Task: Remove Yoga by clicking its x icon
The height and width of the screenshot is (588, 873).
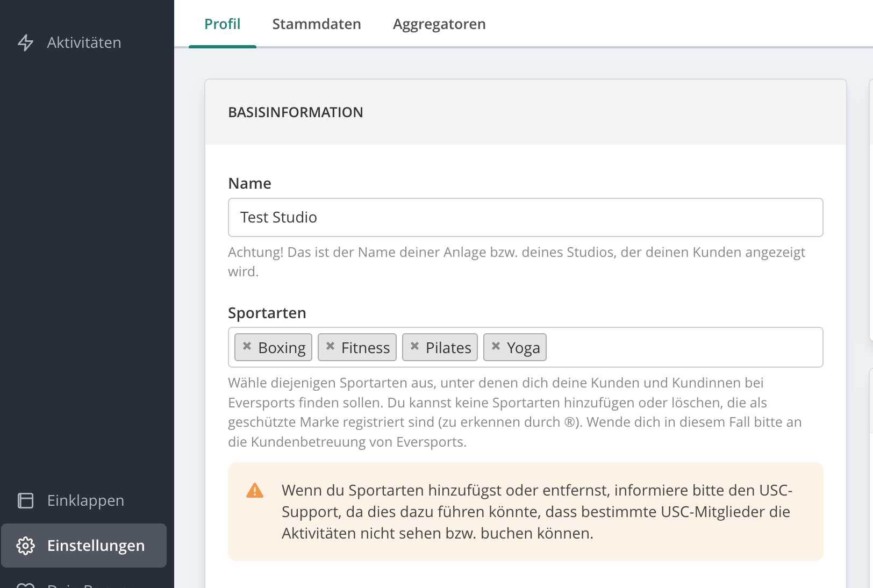Action: click(x=496, y=347)
